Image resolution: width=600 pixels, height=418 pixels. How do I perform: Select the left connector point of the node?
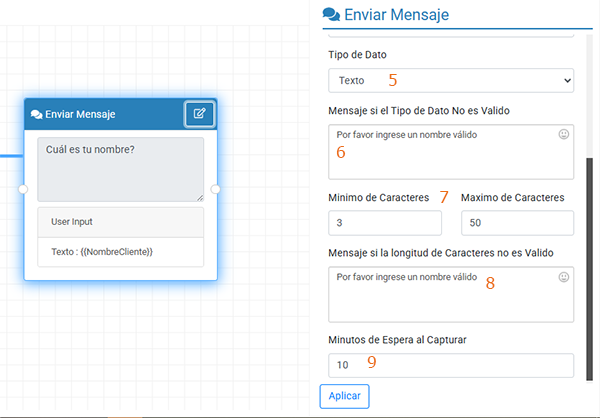point(24,189)
